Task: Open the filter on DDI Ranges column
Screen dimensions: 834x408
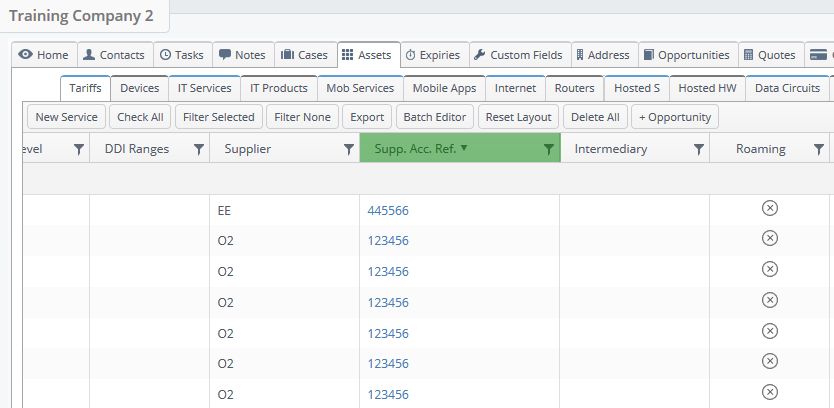Action: click(198, 149)
